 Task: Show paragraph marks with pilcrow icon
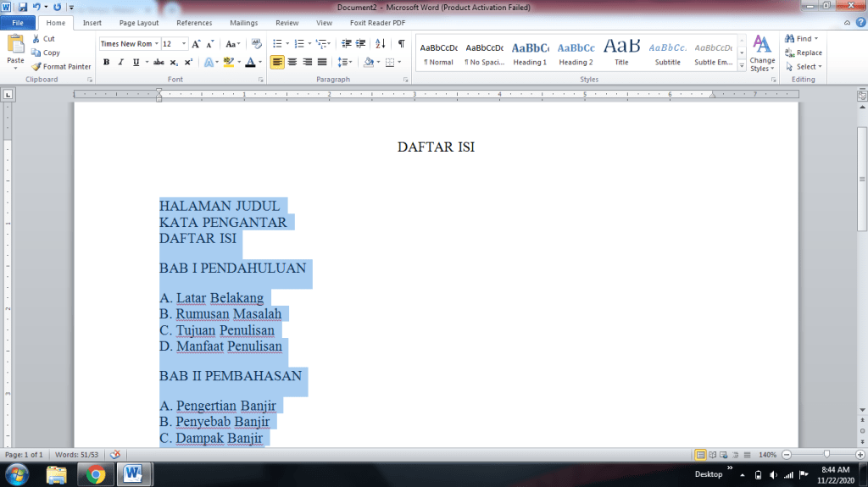coord(401,43)
